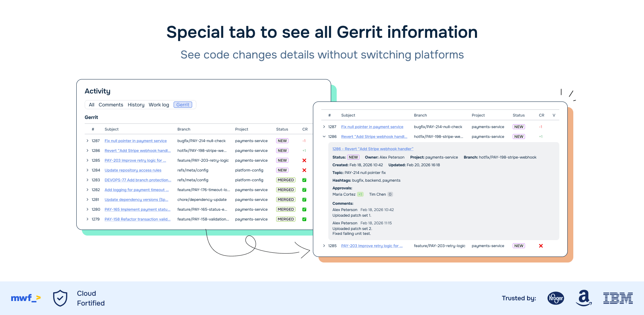The height and width of the screenshot is (315, 644).
Task: Click 'bugfix/PAY-214-null-check' branch in Activity panel
Action: pos(202,141)
